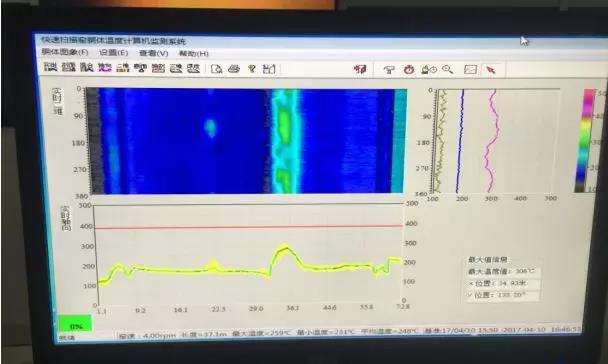
Task: Click the image picture icon beside magnifier
Action: (470, 70)
